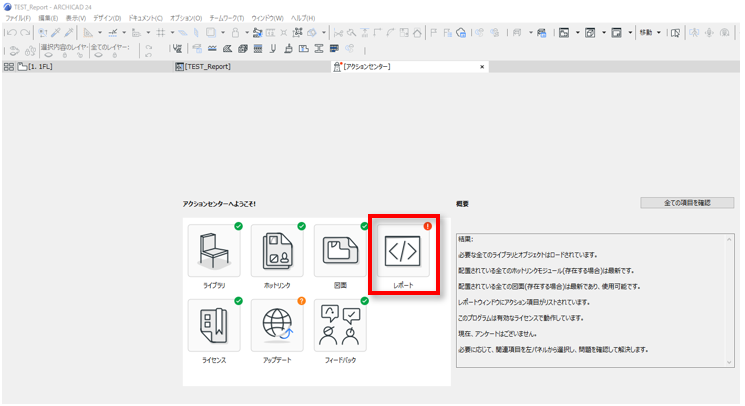Screen dimensions: 745x406
Task: Expand arrow next to trace square icon
Action: tap(223, 33)
